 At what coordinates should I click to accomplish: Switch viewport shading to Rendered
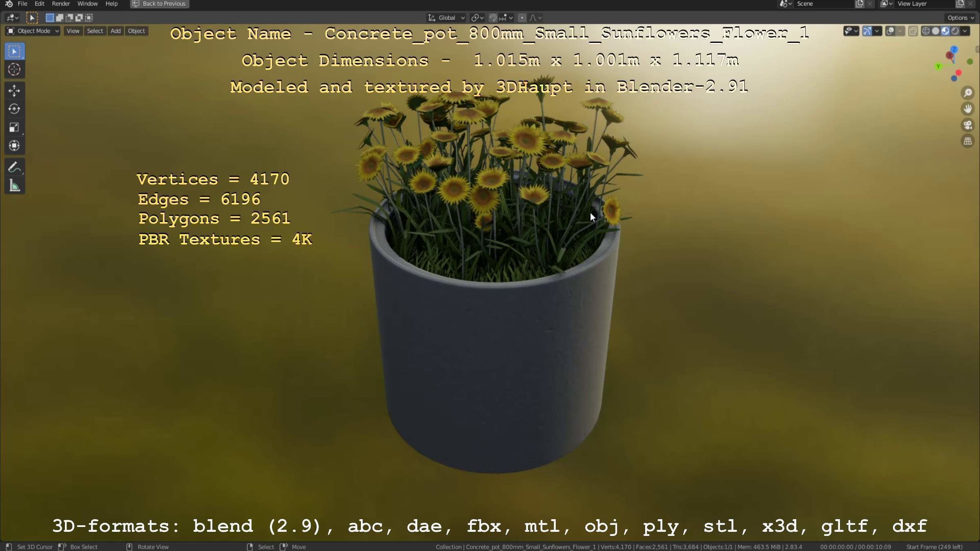pyautogui.click(x=955, y=31)
